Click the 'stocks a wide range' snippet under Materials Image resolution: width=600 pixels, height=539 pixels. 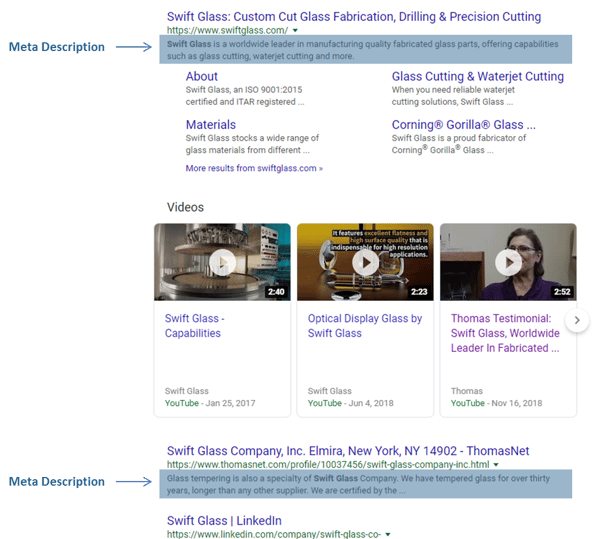[252, 144]
